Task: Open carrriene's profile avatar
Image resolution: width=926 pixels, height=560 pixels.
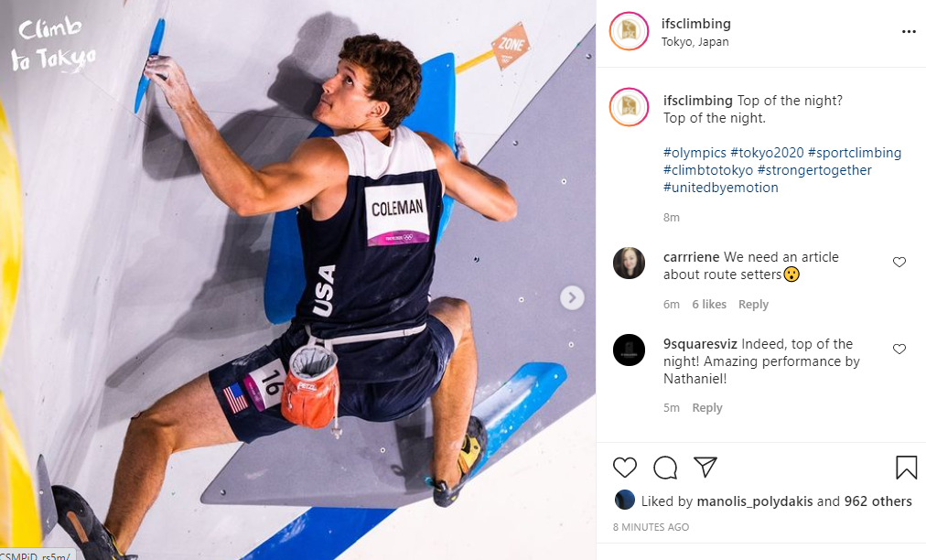Action: tap(629, 264)
